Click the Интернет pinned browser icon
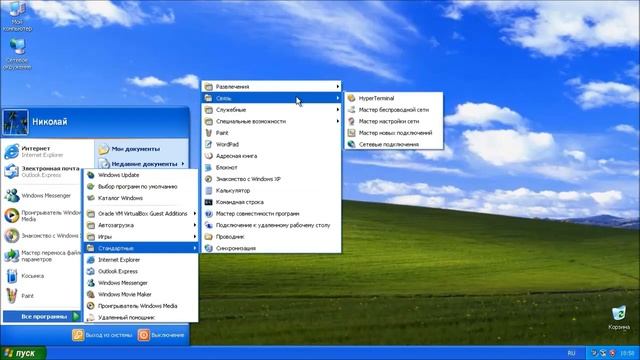The image size is (640, 360). coord(11,151)
